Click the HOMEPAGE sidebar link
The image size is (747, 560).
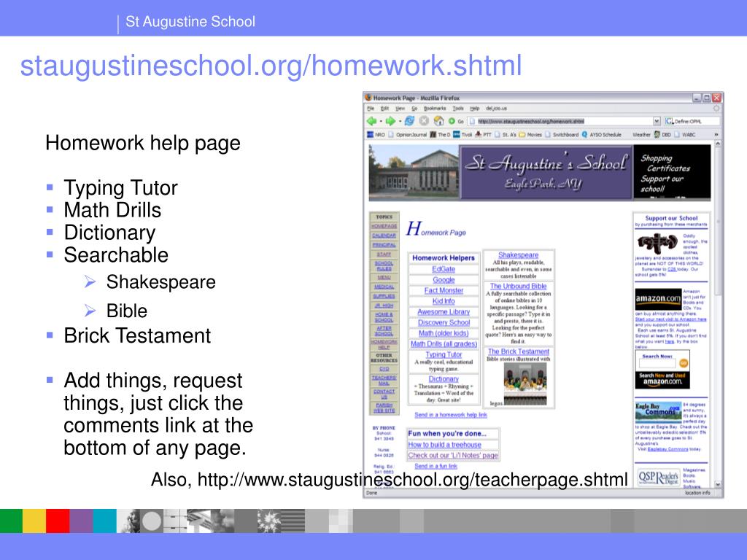click(384, 226)
